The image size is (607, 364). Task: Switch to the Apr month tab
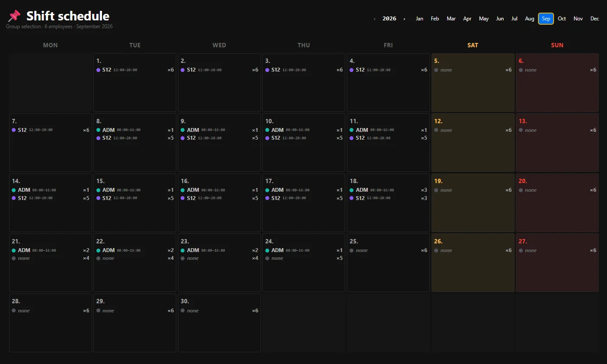467,19
